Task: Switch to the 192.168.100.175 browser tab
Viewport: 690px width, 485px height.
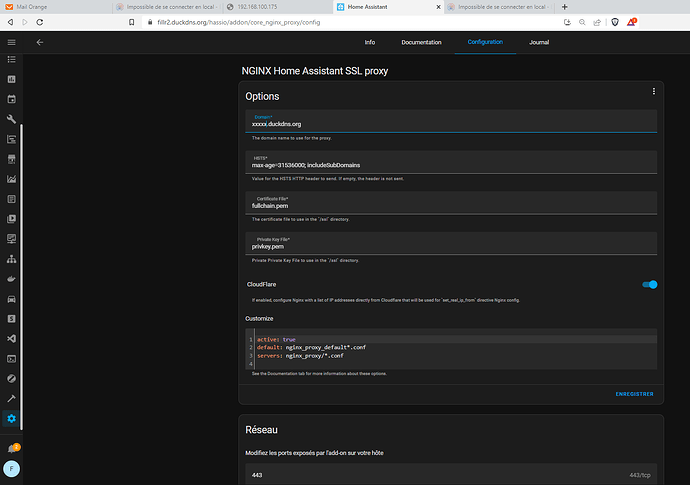Action: [277, 7]
